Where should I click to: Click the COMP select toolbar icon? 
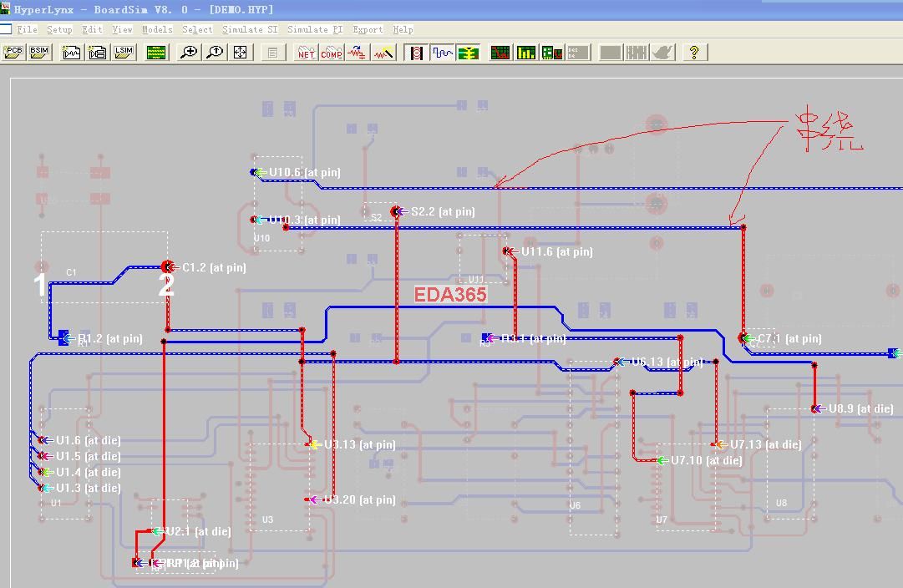(332, 53)
